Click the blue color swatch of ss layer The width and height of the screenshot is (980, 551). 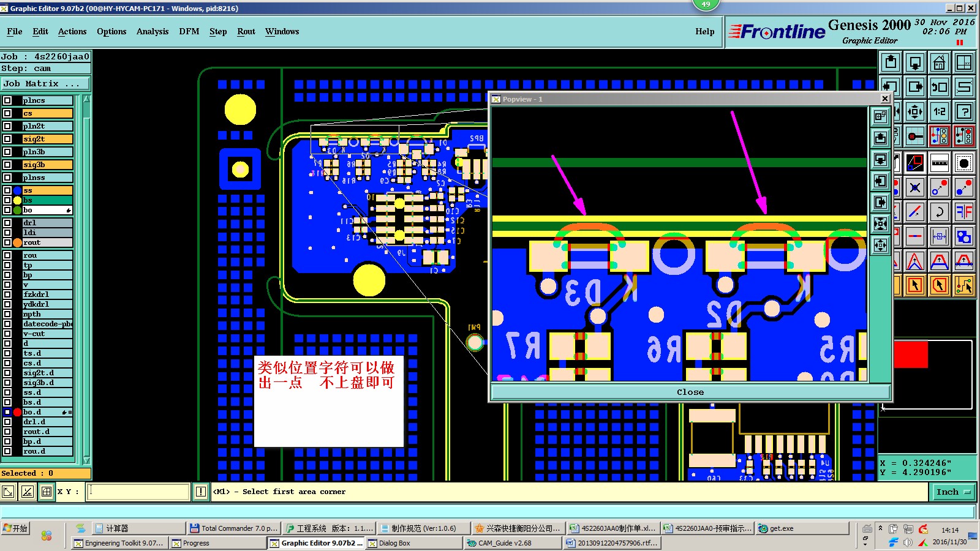coord(17,190)
